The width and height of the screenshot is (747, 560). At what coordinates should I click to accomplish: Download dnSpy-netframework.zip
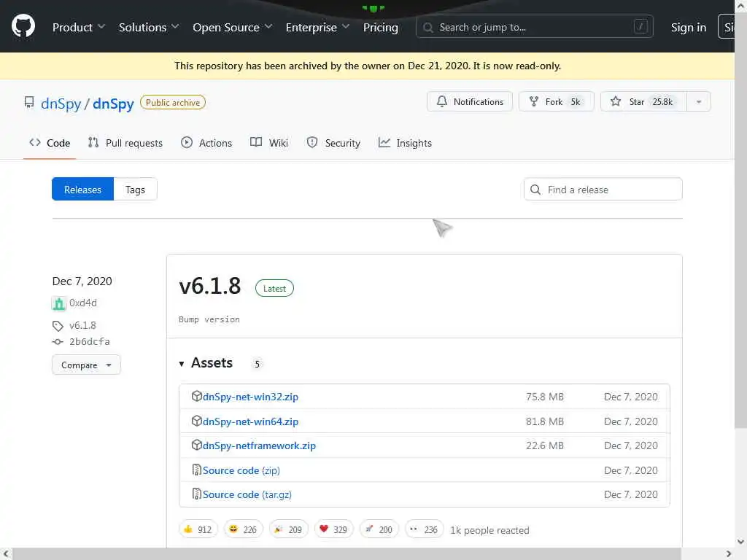coord(259,446)
